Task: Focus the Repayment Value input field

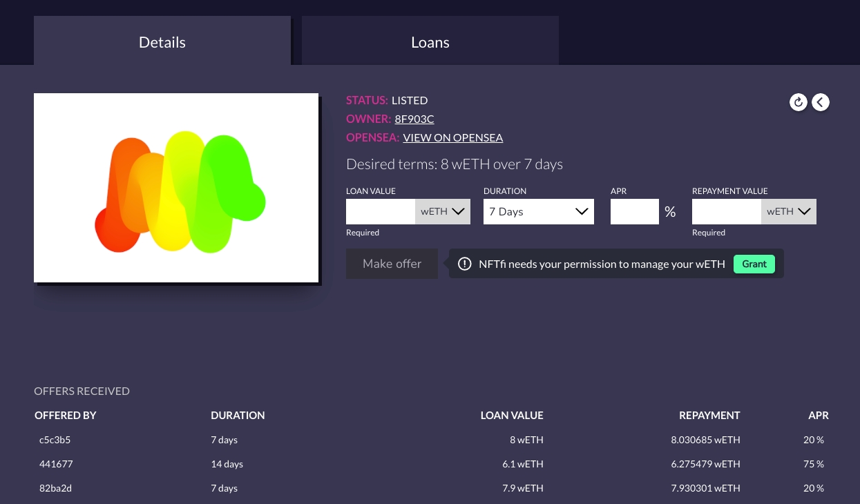Action: coord(727,212)
